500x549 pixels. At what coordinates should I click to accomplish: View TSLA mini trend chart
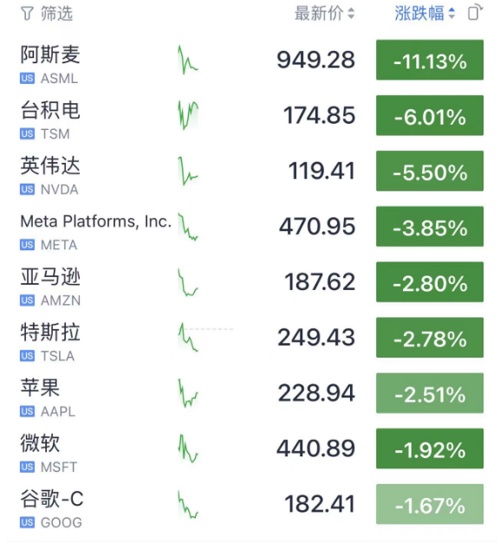click(188, 338)
